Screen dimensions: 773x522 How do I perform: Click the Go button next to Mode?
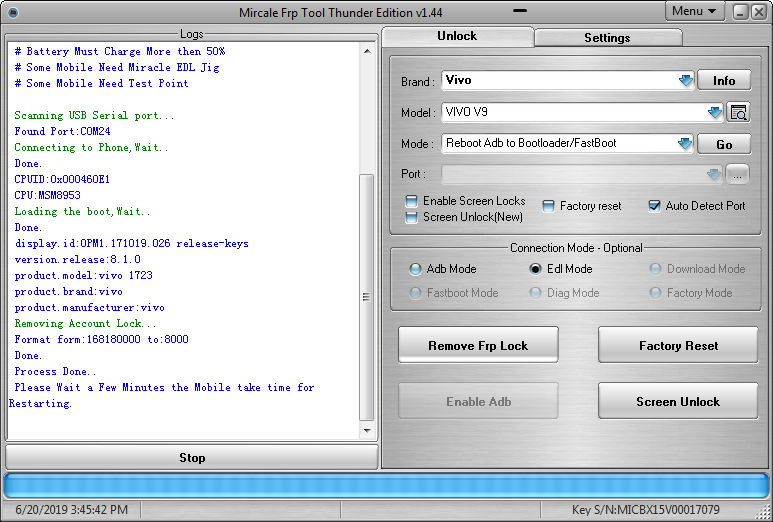[x=724, y=144]
